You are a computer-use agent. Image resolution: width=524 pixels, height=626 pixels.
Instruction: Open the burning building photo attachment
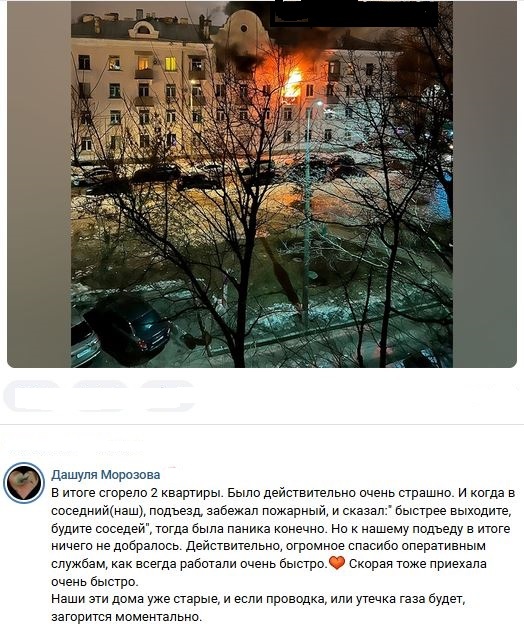point(262,184)
